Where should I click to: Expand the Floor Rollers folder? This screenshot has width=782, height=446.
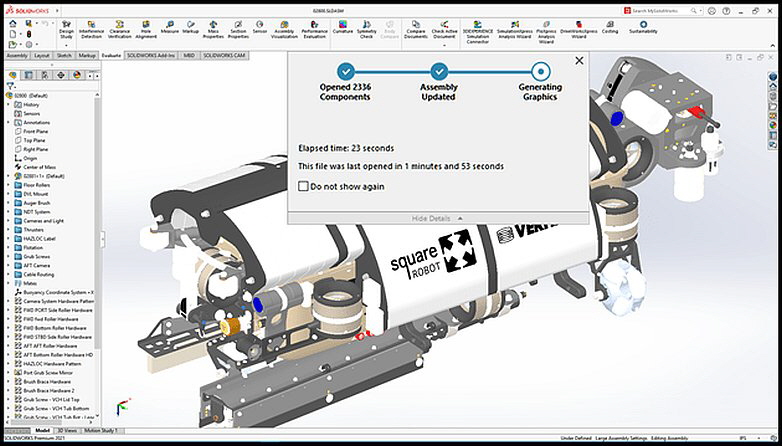point(8,185)
